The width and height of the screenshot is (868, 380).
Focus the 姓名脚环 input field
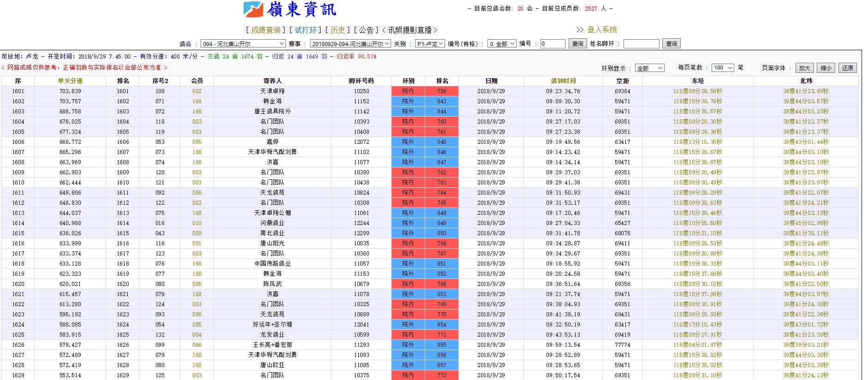(x=641, y=44)
